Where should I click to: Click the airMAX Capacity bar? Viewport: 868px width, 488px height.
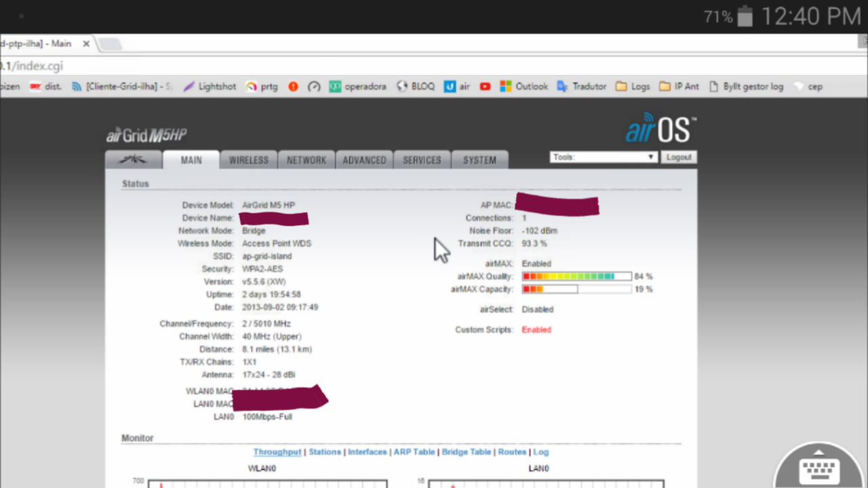[x=576, y=289]
